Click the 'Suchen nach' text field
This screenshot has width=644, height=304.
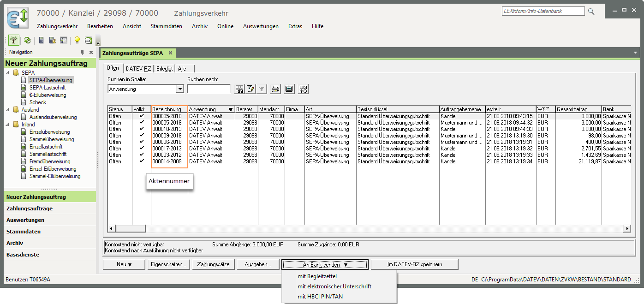pos(209,89)
